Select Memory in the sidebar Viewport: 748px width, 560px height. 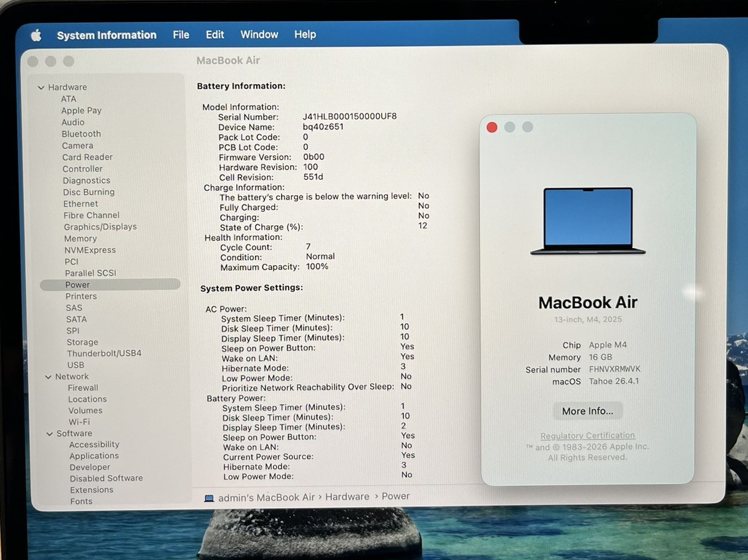pos(80,239)
